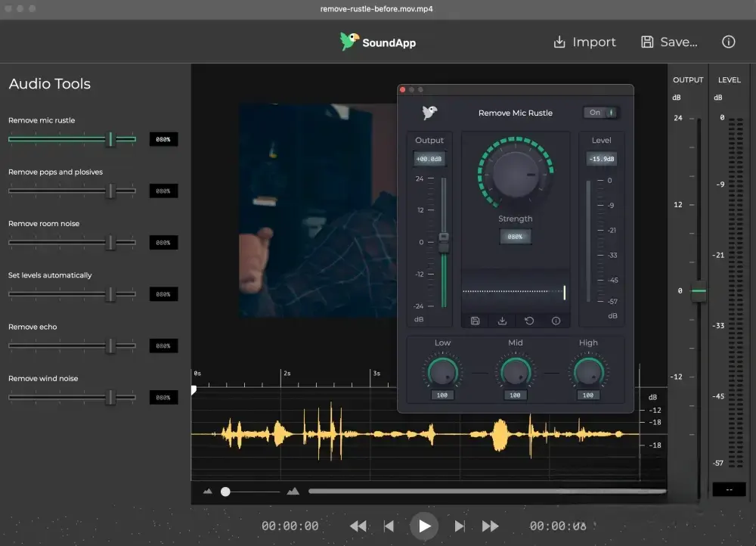Screen dimensions: 756x546
Task: Click the reset icon in plugin panel
Action: click(529, 321)
